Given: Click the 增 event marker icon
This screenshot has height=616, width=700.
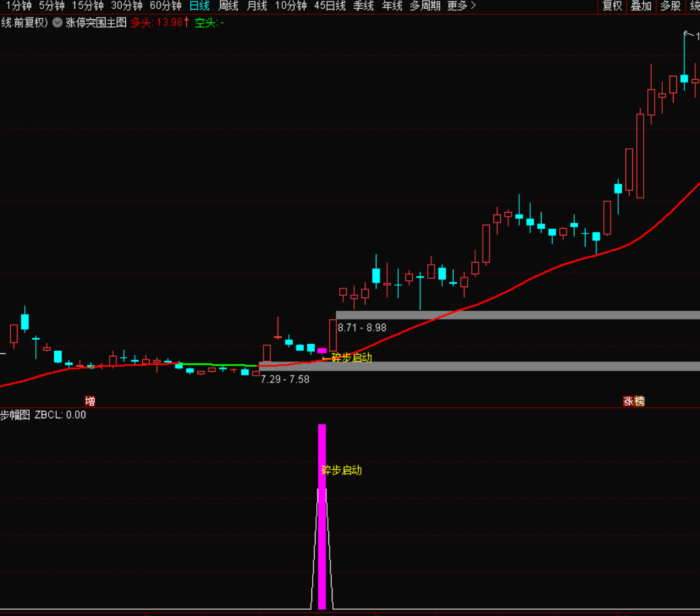Looking at the screenshot, I should (90, 401).
